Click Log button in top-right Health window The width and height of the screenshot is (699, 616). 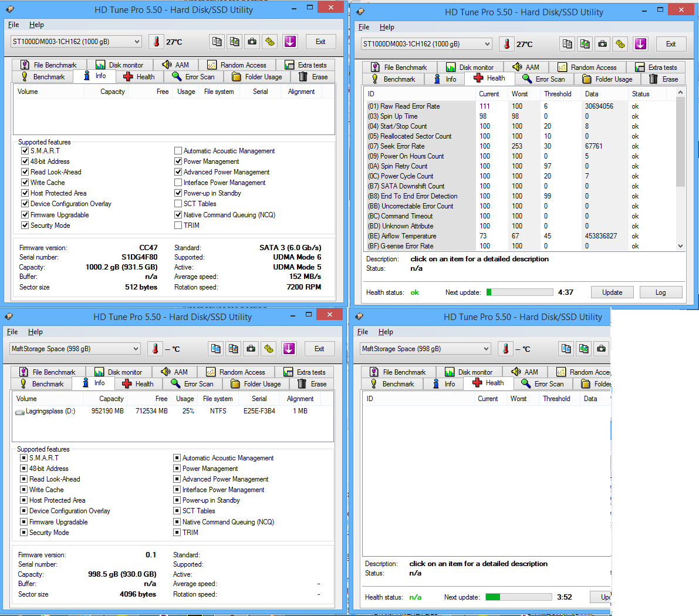tap(661, 292)
